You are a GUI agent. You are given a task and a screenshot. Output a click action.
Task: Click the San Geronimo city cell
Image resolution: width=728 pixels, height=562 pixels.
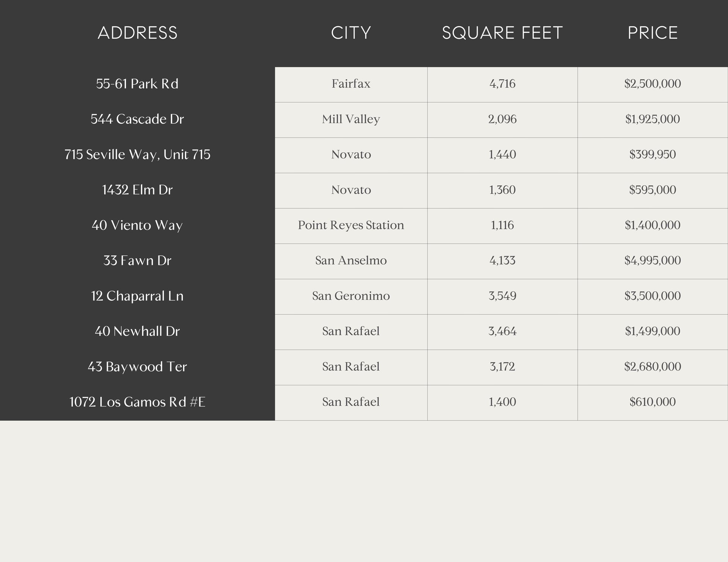(351, 296)
